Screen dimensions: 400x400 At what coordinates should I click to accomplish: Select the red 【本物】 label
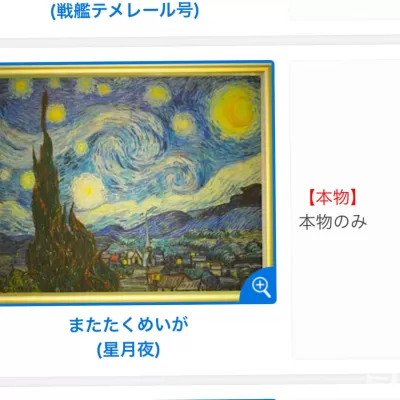point(333,197)
